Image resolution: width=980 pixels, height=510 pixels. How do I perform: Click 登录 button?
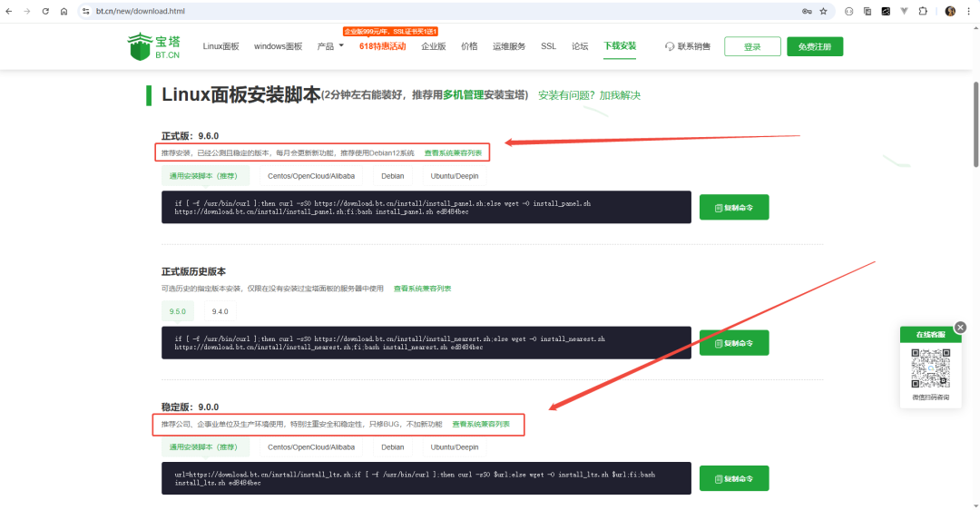click(752, 47)
